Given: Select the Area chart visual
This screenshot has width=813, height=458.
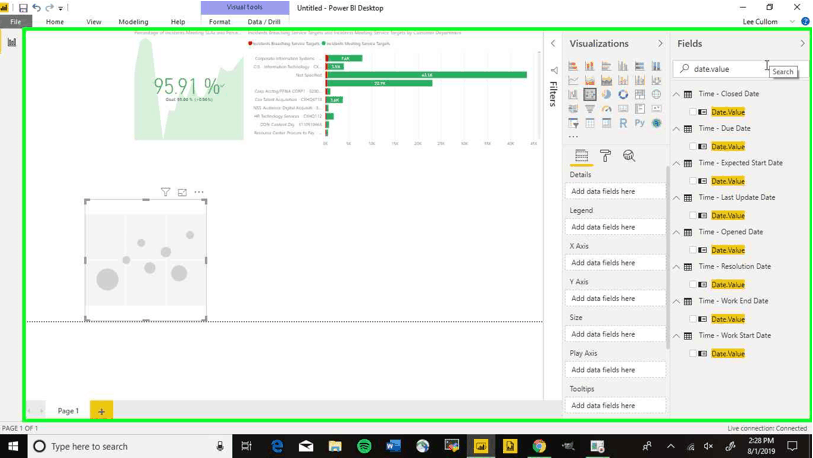Looking at the screenshot, I should click(x=590, y=80).
